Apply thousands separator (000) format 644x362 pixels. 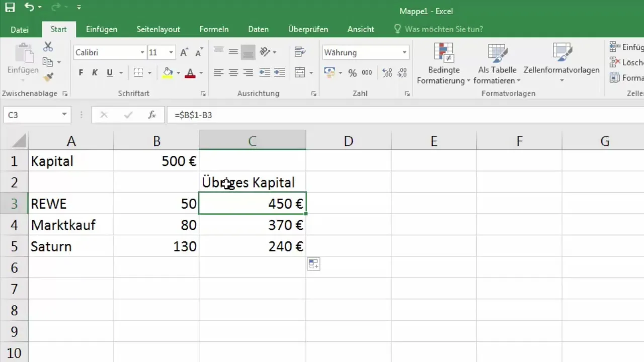(367, 73)
